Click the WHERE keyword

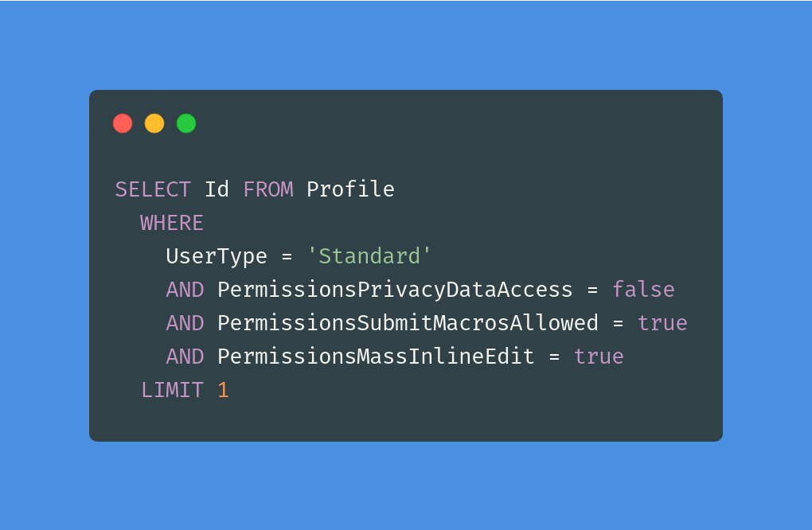coord(172,223)
